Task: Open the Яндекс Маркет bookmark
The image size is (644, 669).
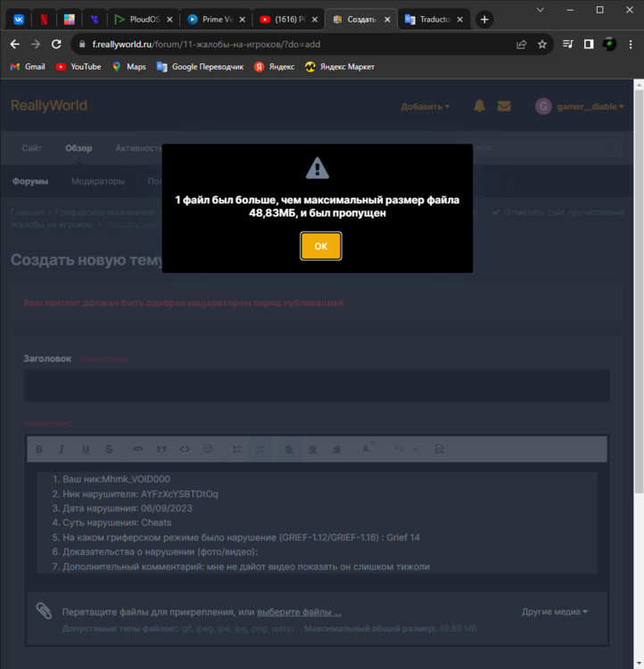Action: click(x=340, y=67)
